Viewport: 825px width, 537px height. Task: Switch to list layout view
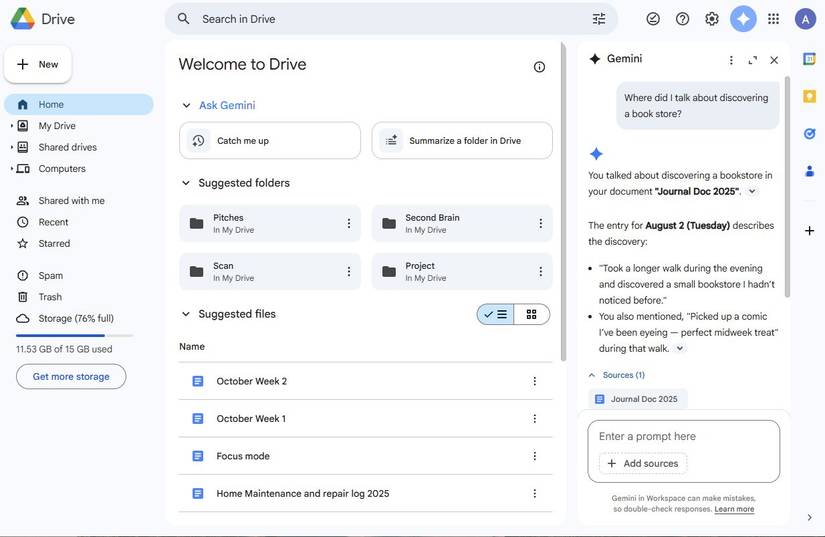[x=495, y=314]
